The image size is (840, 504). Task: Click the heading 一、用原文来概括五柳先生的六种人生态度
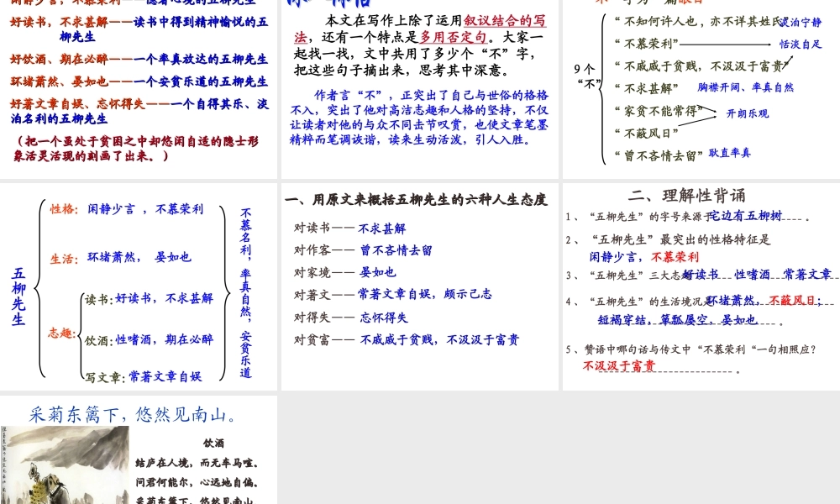pyautogui.click(x=416, y=200)
